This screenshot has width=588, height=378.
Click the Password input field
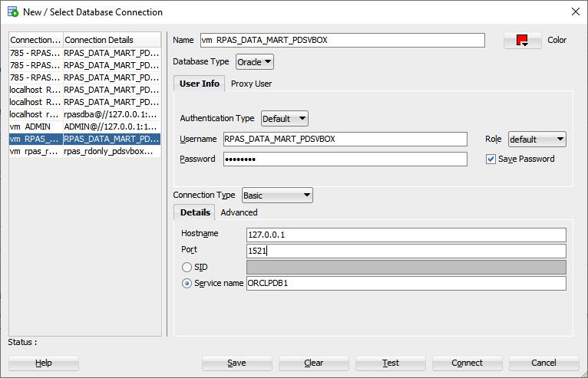(345, 159)
